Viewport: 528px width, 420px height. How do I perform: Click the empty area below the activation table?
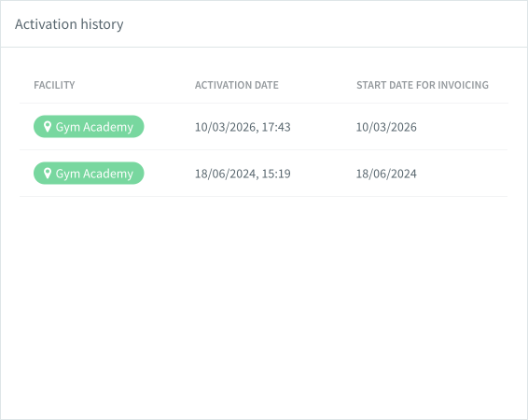click(x=264, y=303)
